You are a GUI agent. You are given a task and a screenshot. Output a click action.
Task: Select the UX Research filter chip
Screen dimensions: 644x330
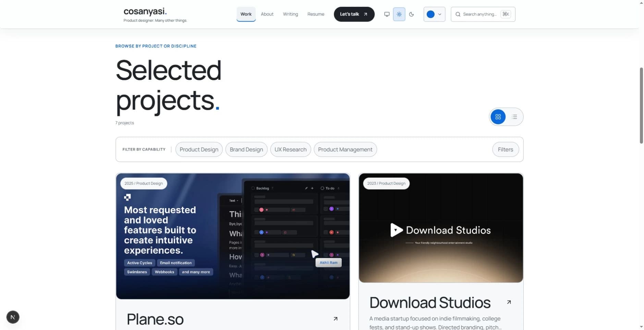[x=290, y=150]
